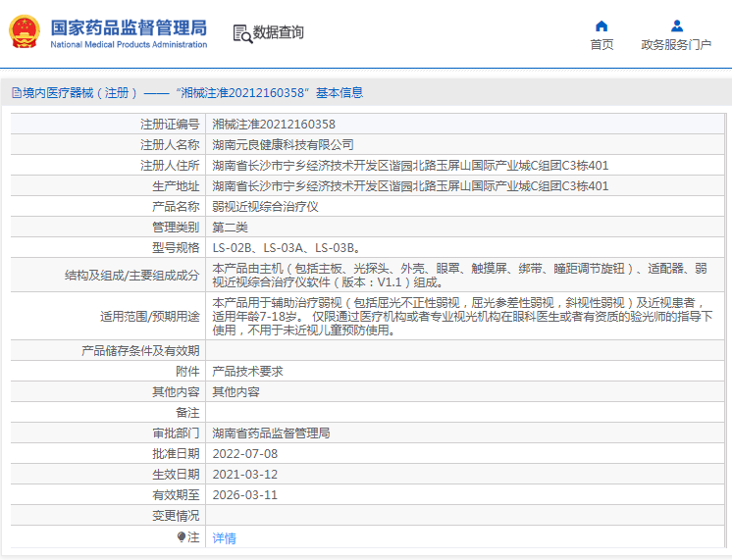Click the 型号规格 label
This screenshot has height=560, width=732.
tap(176, 247)
